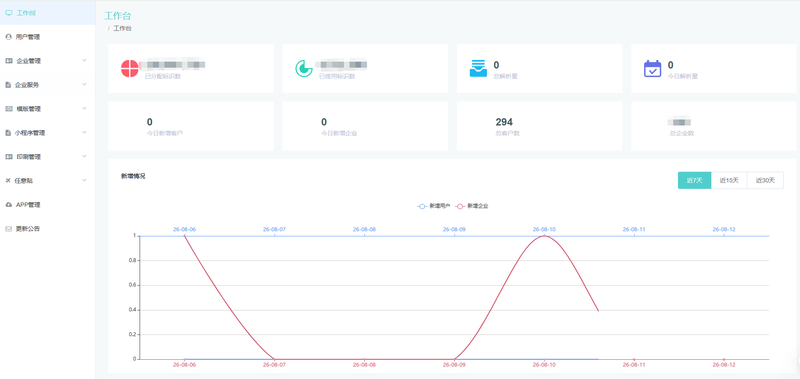Toggle the 新增企业 legend series
This screenshot has width=800, height=379.
[472, 206]
